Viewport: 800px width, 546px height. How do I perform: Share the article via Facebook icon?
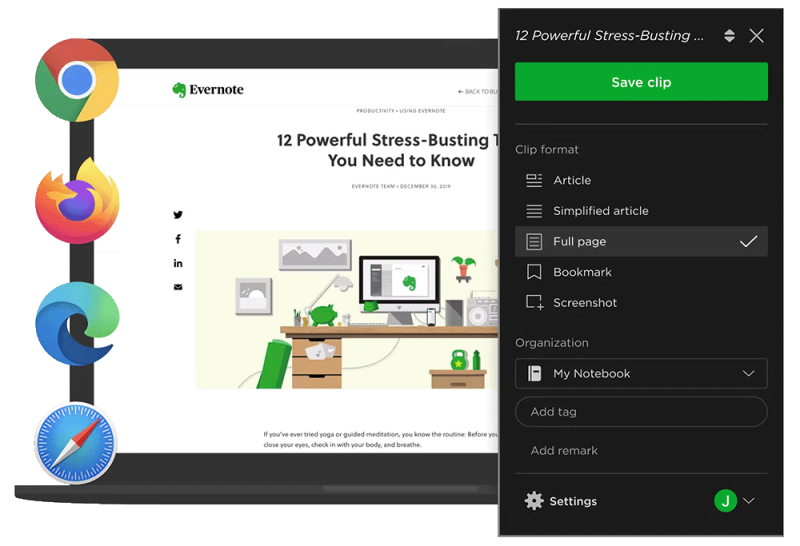[178, 239]
